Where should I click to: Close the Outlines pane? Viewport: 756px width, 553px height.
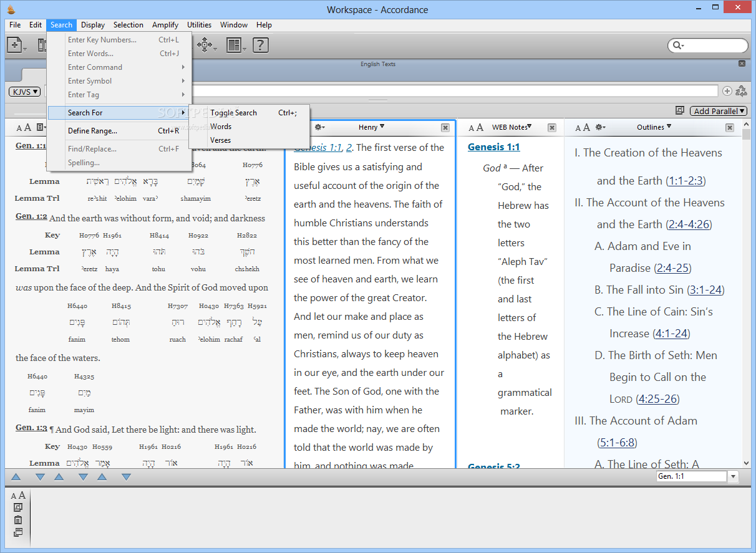click(x=730, y=127)
